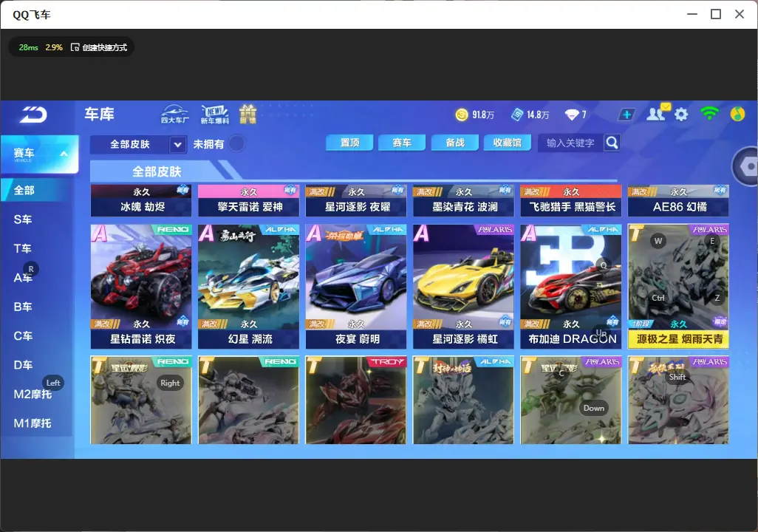Click the 28ms latency indicator
Viewport: 758px width, 532px height.
tap(29, 47)
